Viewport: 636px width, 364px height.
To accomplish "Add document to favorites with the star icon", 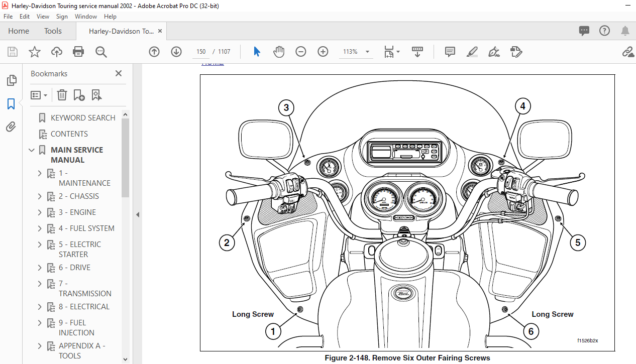I will (x=34, y=52).
